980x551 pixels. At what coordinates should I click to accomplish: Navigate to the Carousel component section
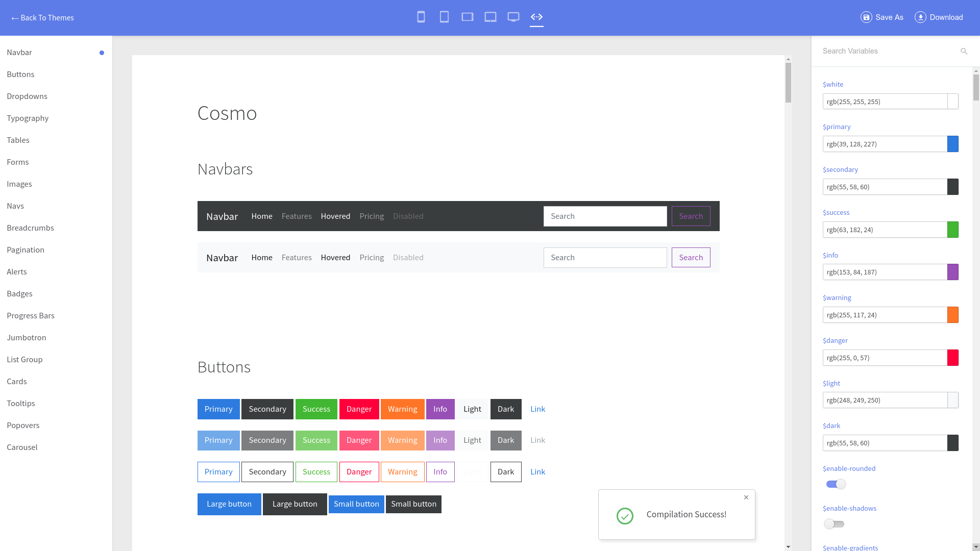22,447
